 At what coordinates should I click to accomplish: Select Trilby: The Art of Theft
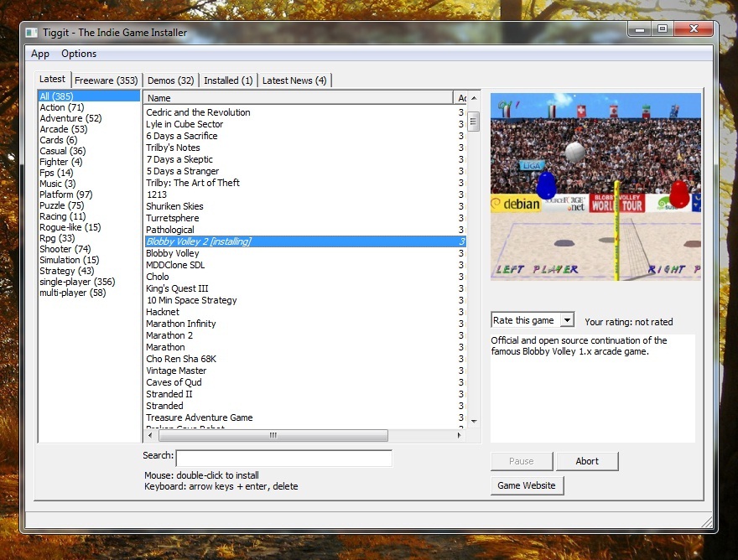[x=305, y=183]
